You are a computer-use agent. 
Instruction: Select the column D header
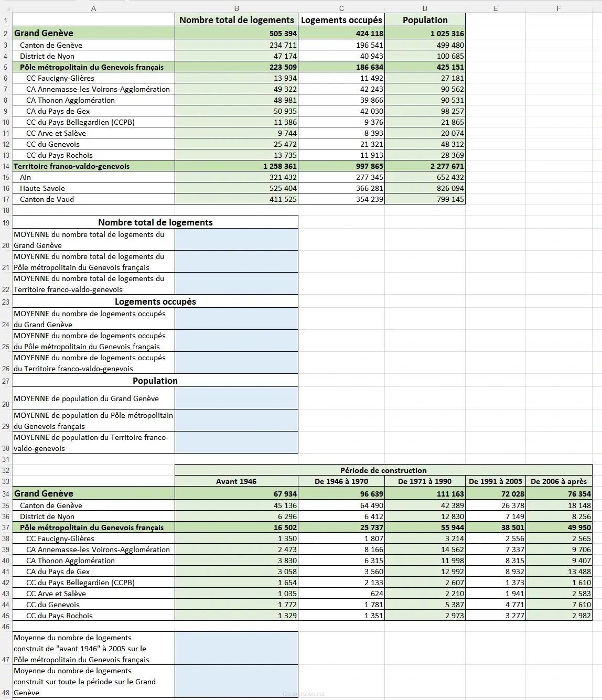click(425, 8)
